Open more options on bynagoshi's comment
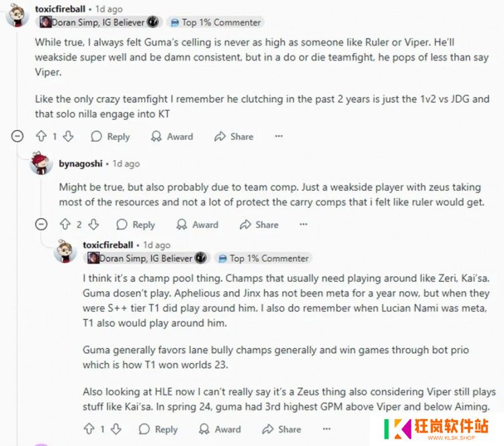504x446 pixels. pos(304,224)
